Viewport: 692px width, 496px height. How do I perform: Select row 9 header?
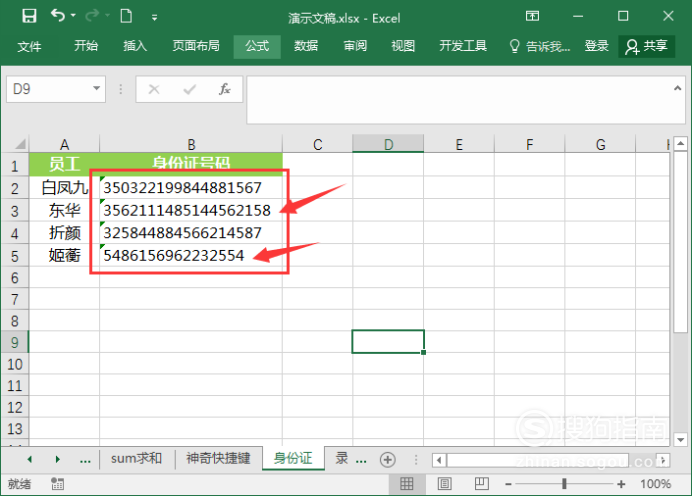[15, 342]
